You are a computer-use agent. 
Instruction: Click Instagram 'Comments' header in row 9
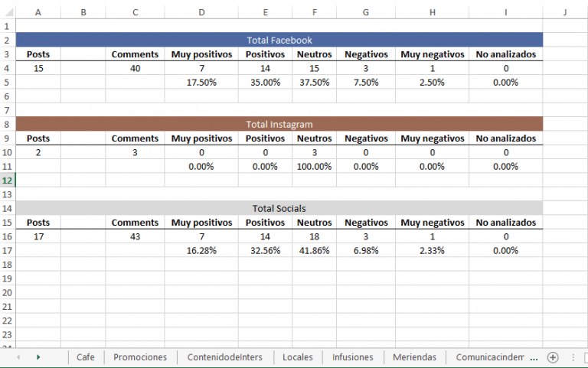click(x=135, y=138)
